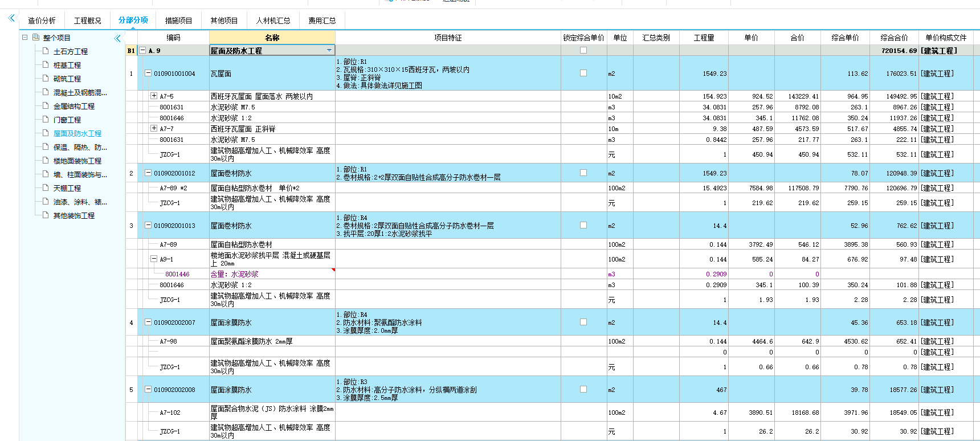Screen dimensions: 980x441
Task: Tick the lock price checkbox for item 010902002007
Action: [583, 322]
